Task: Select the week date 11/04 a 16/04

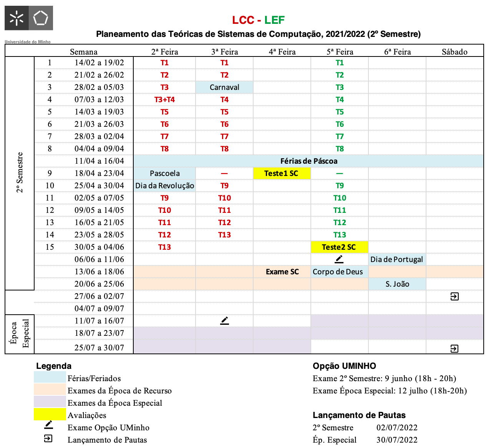Action: [99, 161]
